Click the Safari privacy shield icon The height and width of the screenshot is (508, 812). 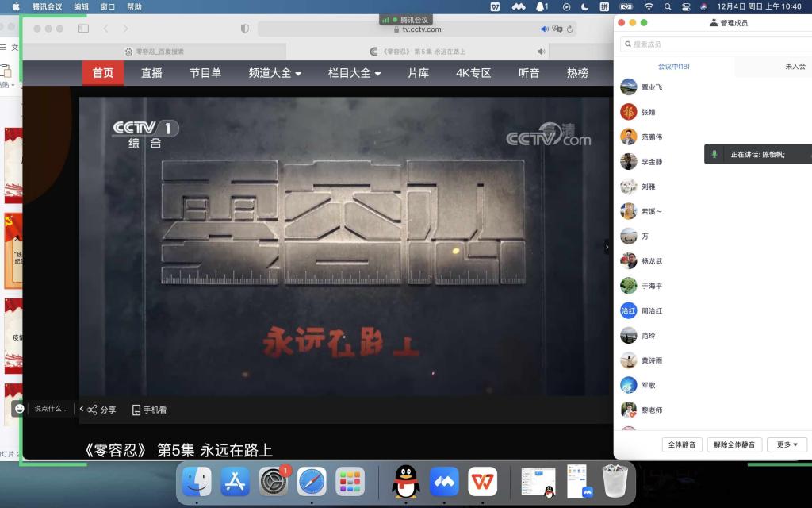245,29
